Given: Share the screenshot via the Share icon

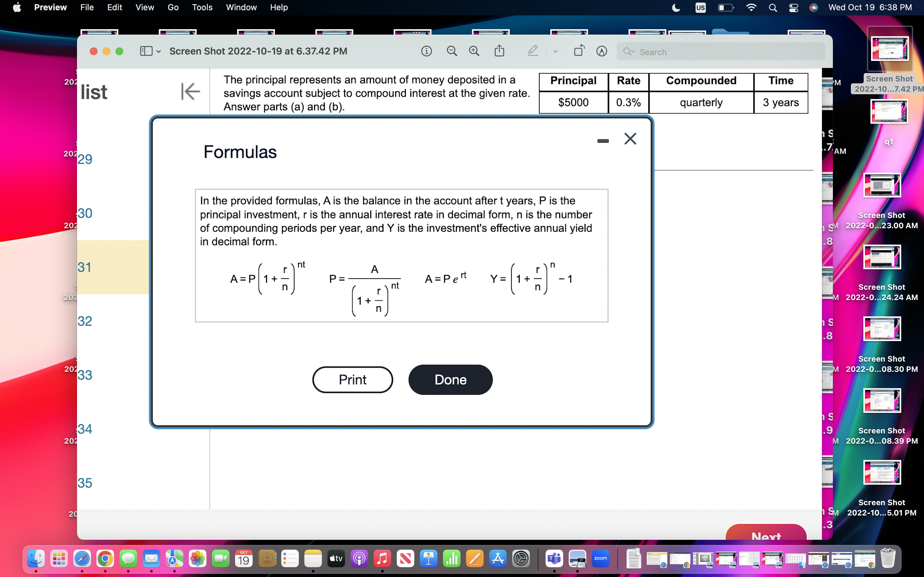Looking at the screenshot, I should point(500,51).
